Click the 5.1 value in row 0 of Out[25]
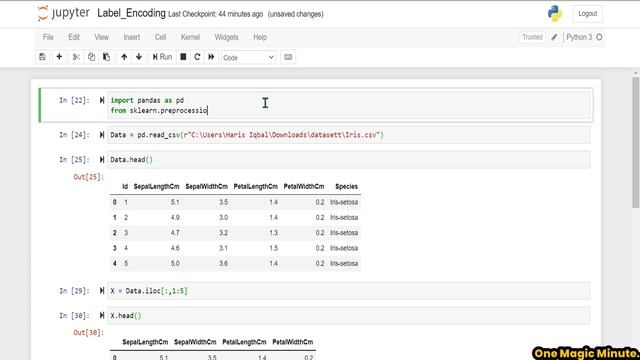 pos(175,202)
